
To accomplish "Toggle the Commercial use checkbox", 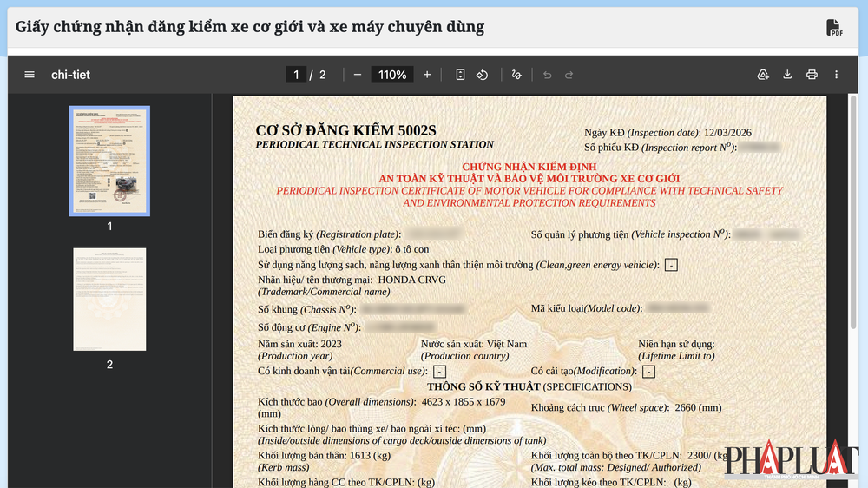I will [x=440, y=372].
